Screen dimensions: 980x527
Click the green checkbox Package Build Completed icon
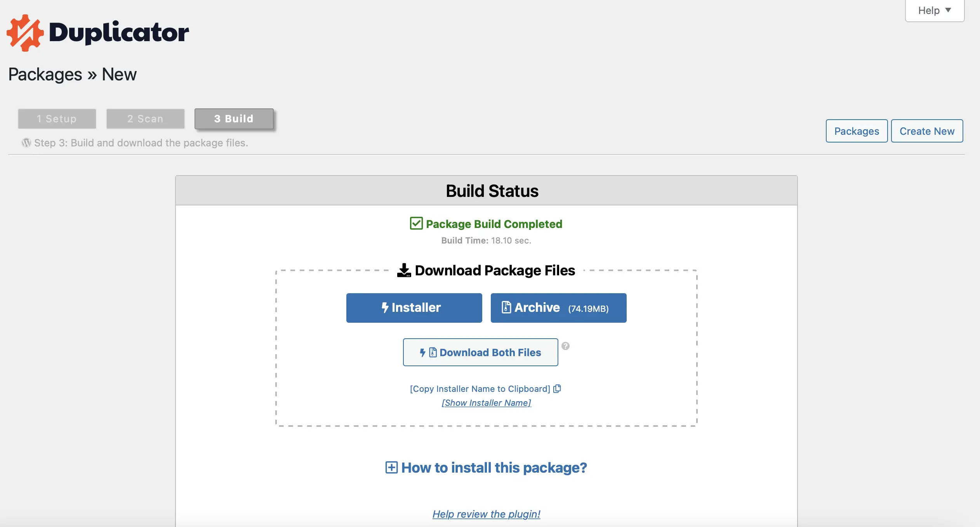416,223
